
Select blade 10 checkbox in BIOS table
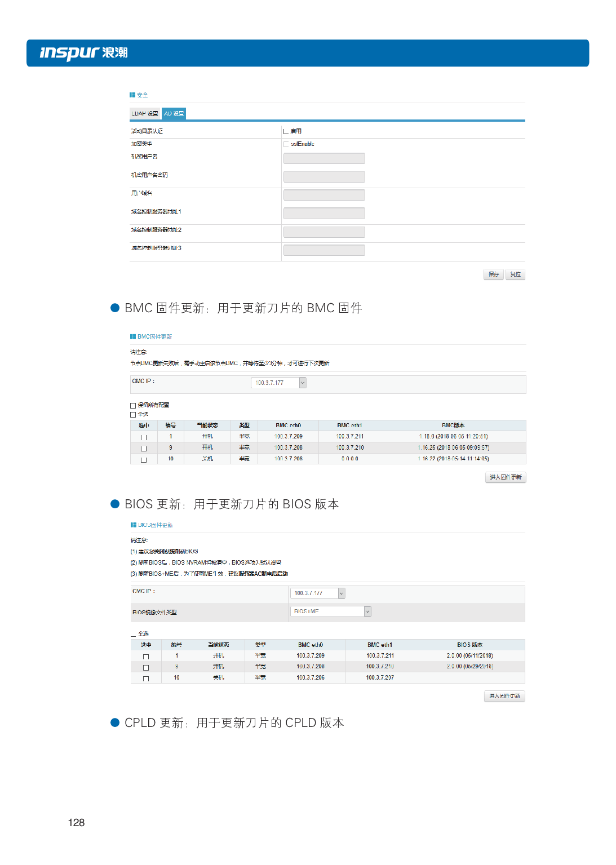(146, 678)
